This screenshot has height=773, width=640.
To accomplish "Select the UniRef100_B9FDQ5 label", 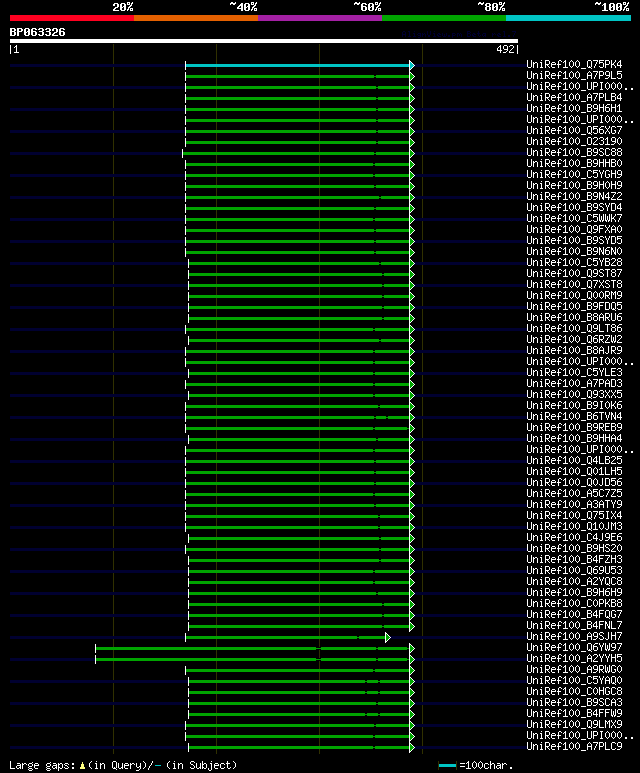I will 574,307.
